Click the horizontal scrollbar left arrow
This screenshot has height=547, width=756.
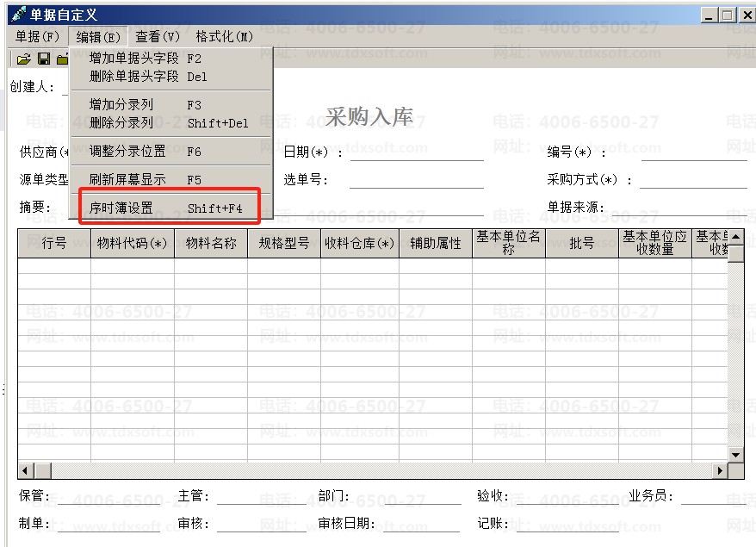[x=26, y=470]
